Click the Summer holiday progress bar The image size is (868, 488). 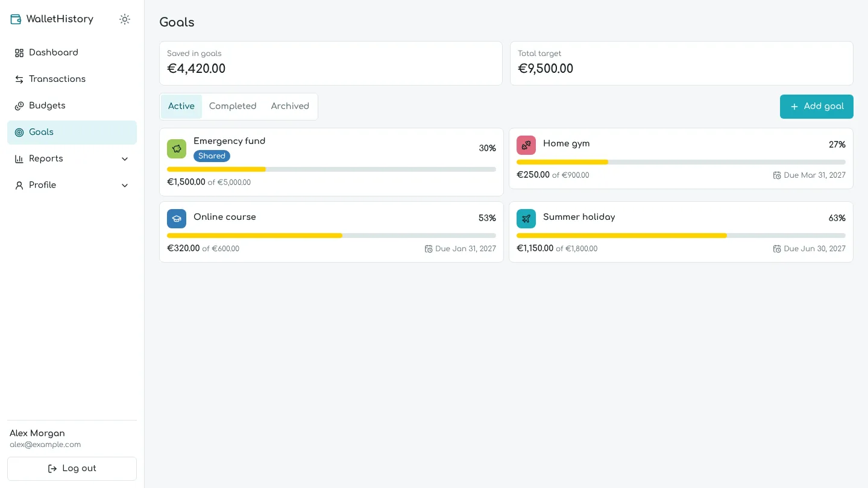681,236
